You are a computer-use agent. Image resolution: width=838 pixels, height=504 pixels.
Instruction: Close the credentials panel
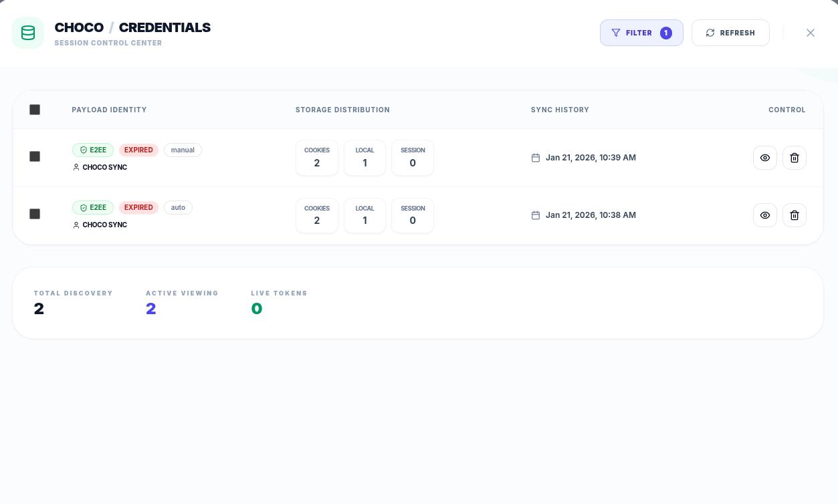pos(810,33)
